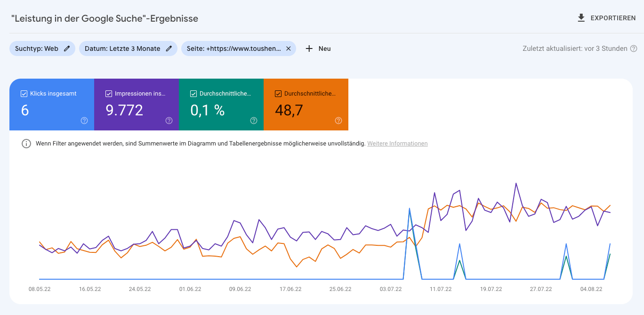Click the Exportieren button
The image size is (644, 315).
pos(613,18)
